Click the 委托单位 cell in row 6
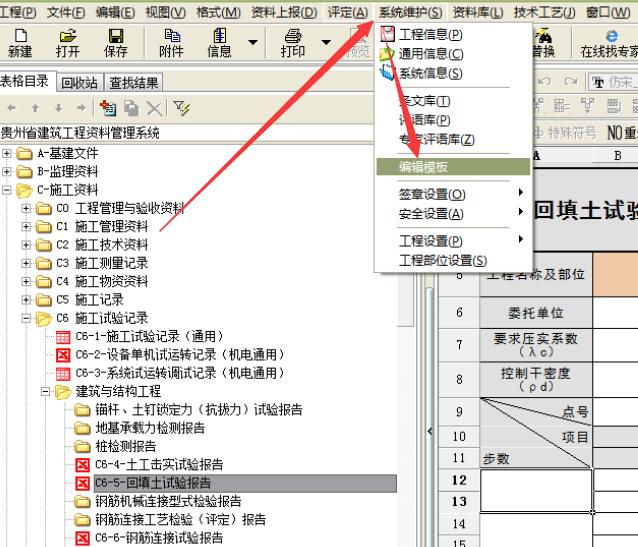Image resolution: width=638 pixels, height=547 pixels. 536,313
